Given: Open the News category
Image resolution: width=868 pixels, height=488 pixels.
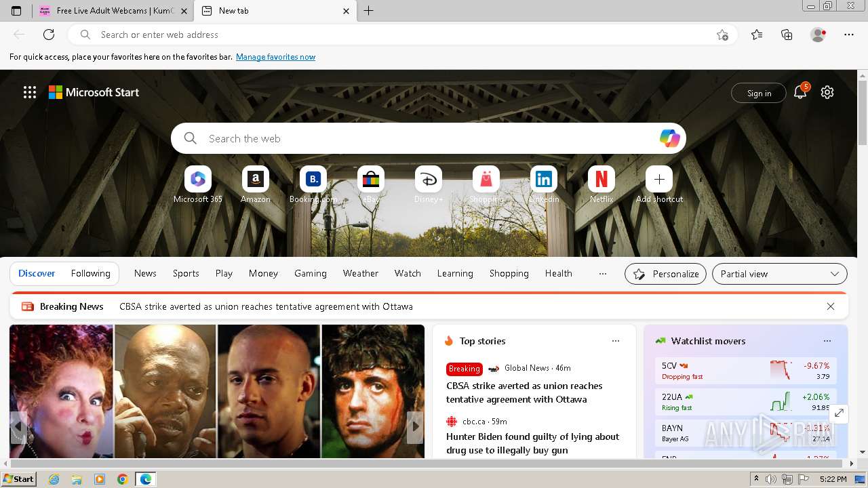Looking at the screenshot, I should click(145, 274).
